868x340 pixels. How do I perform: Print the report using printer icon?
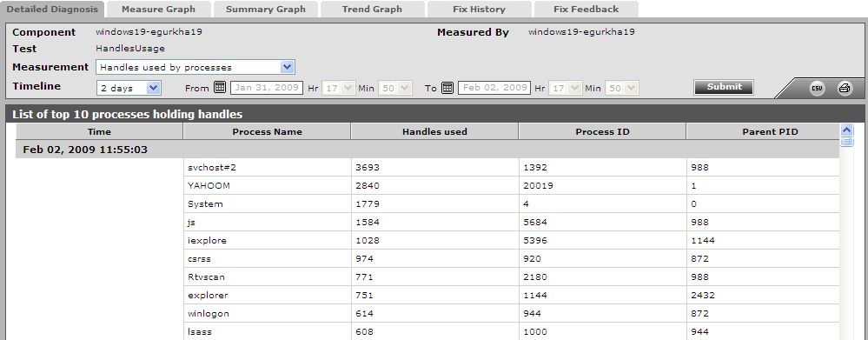coord(845,88)
